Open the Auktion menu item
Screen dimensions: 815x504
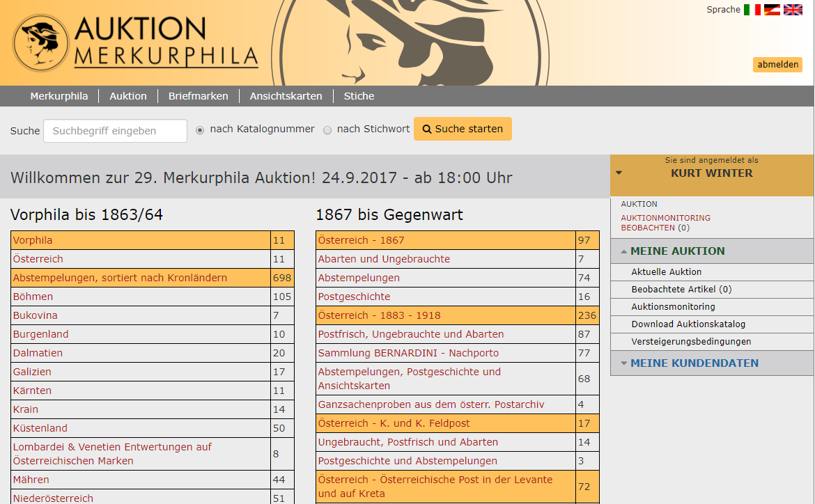click(128, 96)
